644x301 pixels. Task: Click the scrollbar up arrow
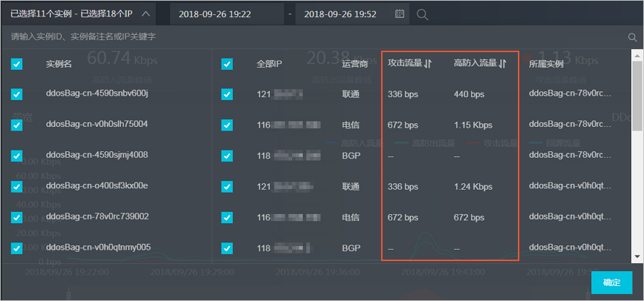point(637,55)
